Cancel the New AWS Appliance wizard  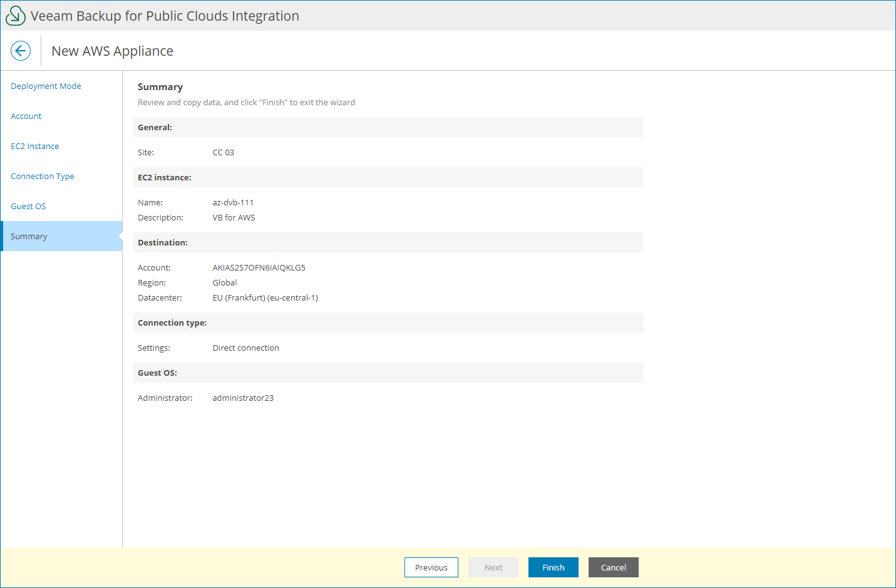coord(613,567)
